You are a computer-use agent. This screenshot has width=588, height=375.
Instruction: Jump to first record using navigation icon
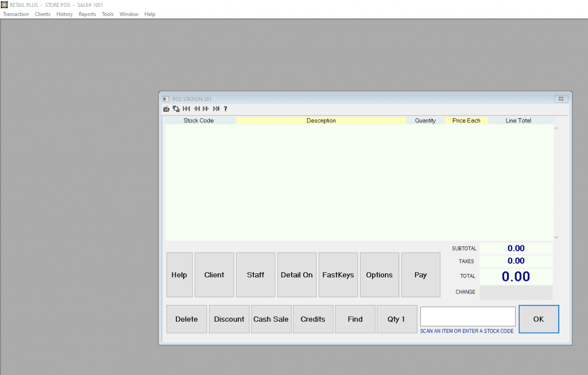coord(186,109)
